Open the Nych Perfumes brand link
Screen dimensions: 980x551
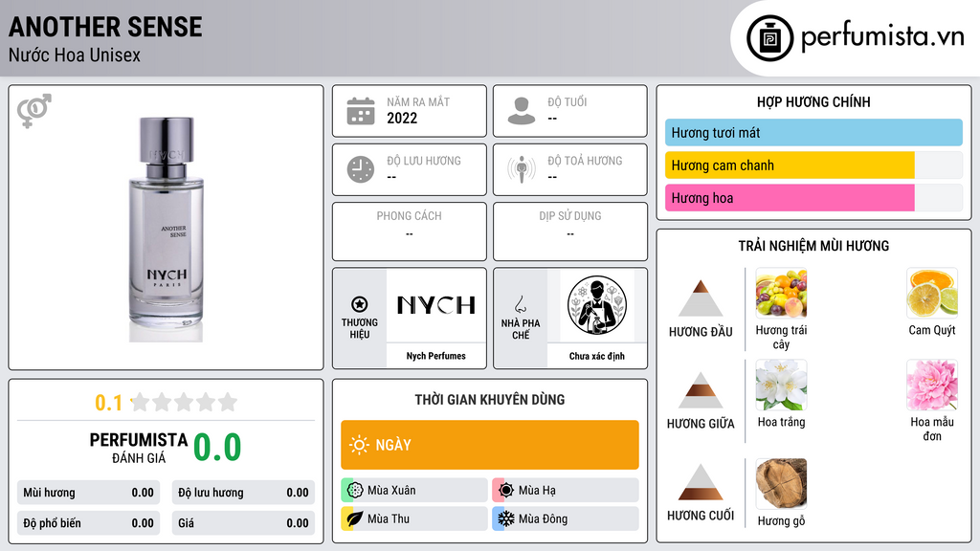436,356
